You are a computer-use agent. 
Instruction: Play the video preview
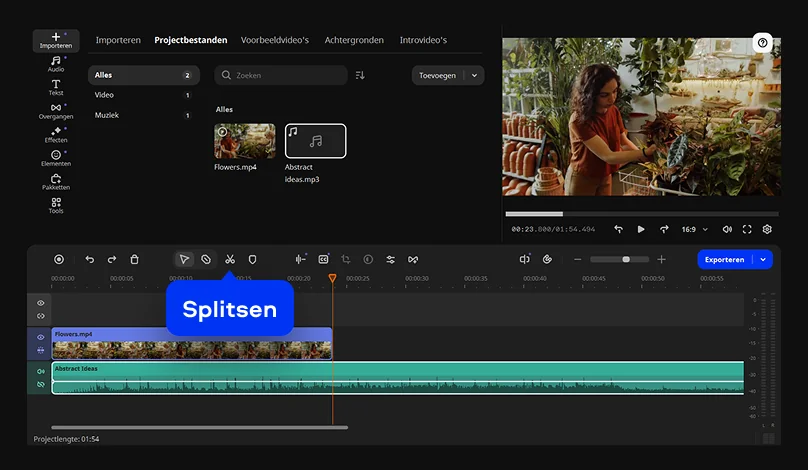pyautogui.click(x=641, y=229)
